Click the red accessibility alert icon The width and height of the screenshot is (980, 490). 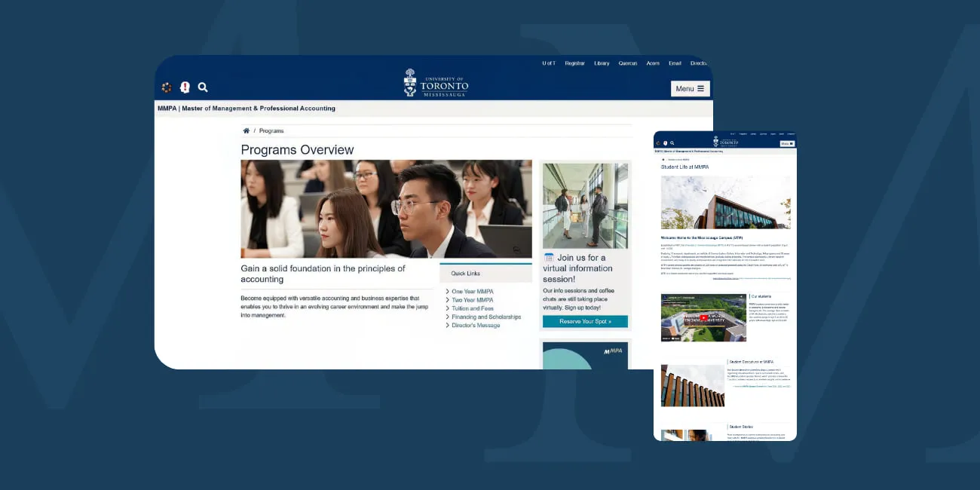185,87
